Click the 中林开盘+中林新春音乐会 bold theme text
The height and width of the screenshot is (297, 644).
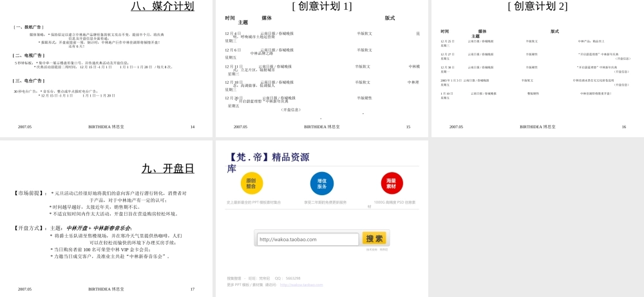(99, 228)
